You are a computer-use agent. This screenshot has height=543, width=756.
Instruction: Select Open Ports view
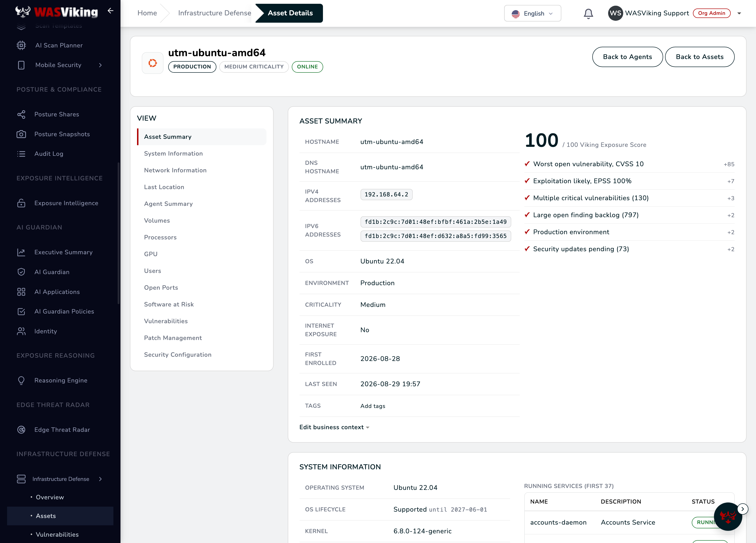pos(202,288)
